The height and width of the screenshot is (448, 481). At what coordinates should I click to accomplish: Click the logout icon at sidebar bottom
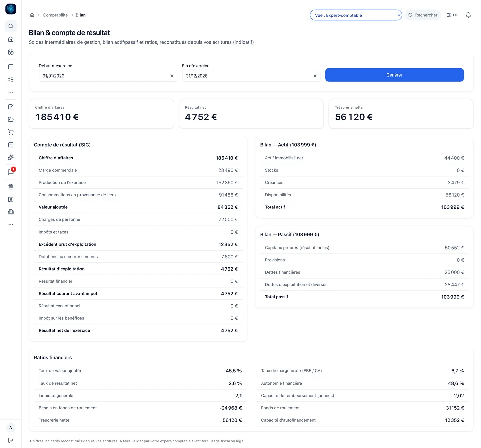(x=11, y=440)
